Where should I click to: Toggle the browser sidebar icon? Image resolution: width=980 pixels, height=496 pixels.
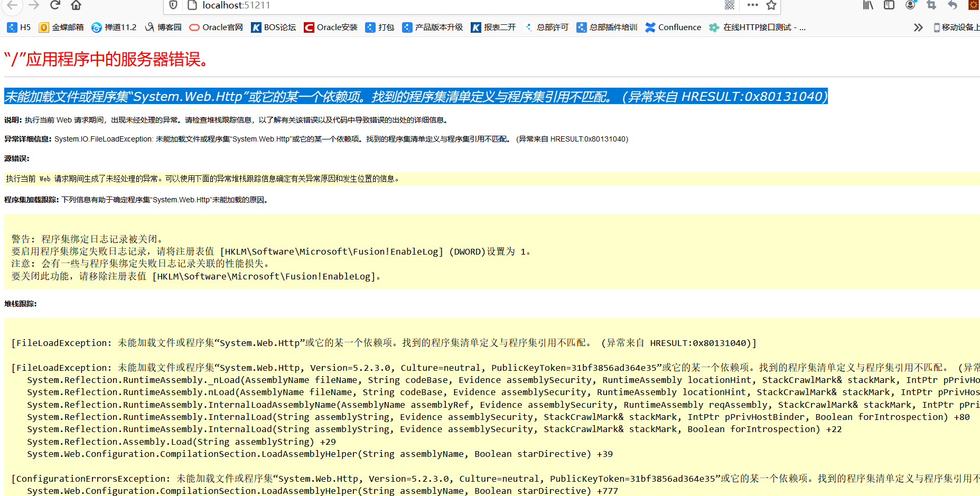(x=889, y=5)
